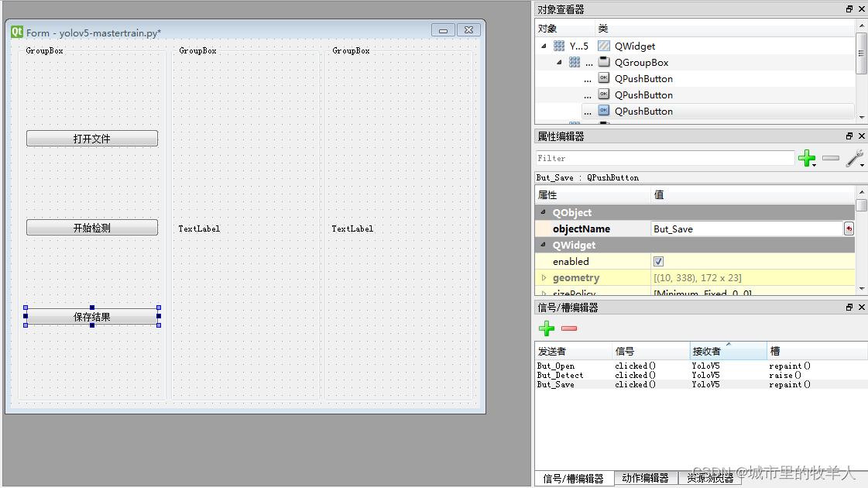Screen dimensions: 868x488
Task: Click the layout grid icon in QGroupBox row
Action: [x=575, y=62]
